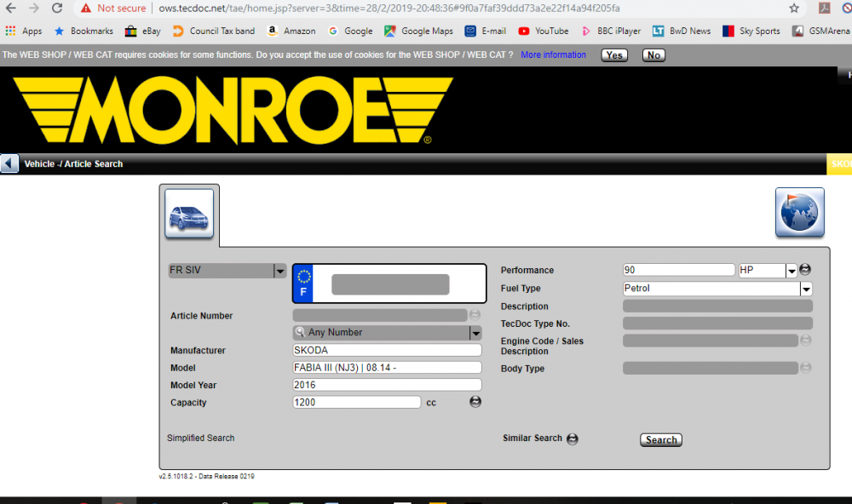Open the FR SIV plate type dropdown
This screenshot has width=852, height=504.
pos(227,270)
